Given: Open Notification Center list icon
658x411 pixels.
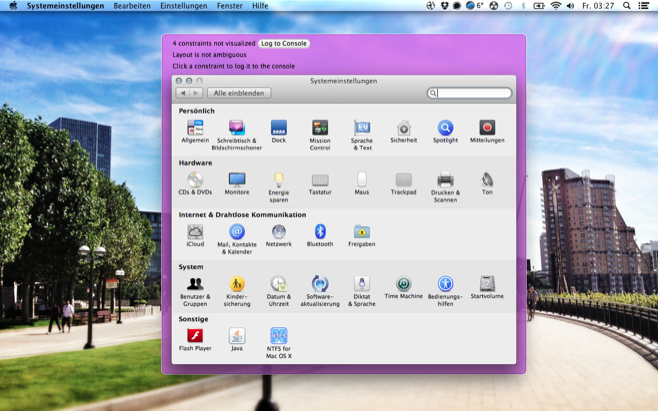Looking at the screenshot, I should tap(643, 6).
